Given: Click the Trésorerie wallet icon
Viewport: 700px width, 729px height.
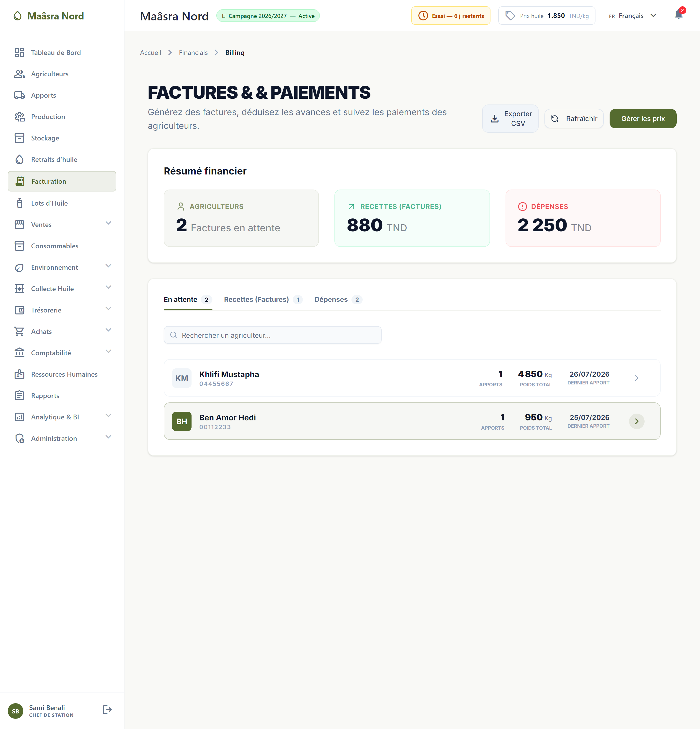Looking at the screenshot, I should point(19,310).
